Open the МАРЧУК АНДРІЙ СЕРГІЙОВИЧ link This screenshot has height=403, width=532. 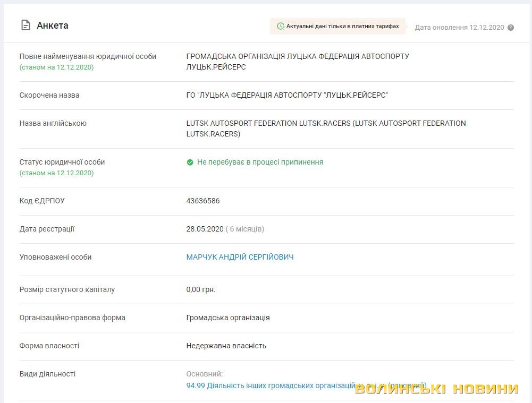[x=240, y=257]
